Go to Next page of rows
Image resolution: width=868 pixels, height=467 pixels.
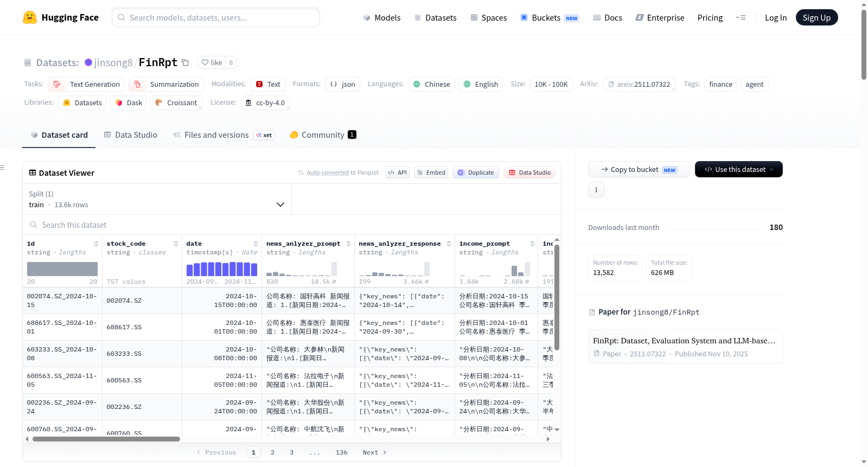tap(375, 452)
